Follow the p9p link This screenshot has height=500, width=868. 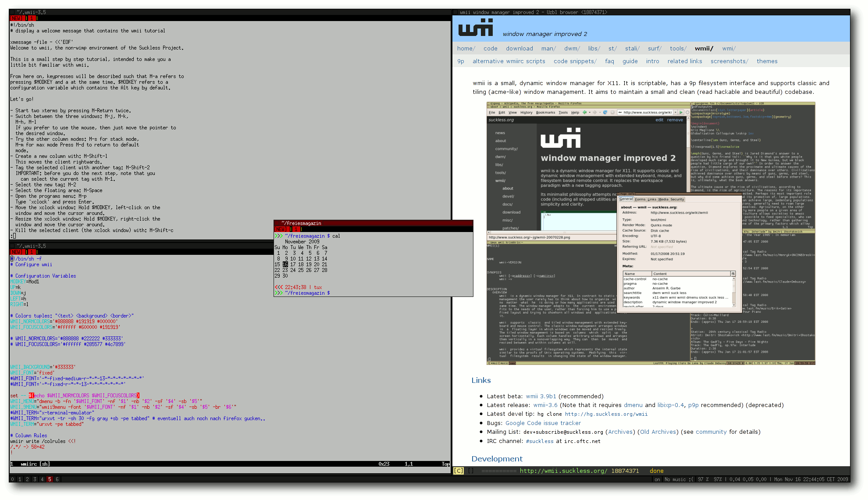point(693,405)
